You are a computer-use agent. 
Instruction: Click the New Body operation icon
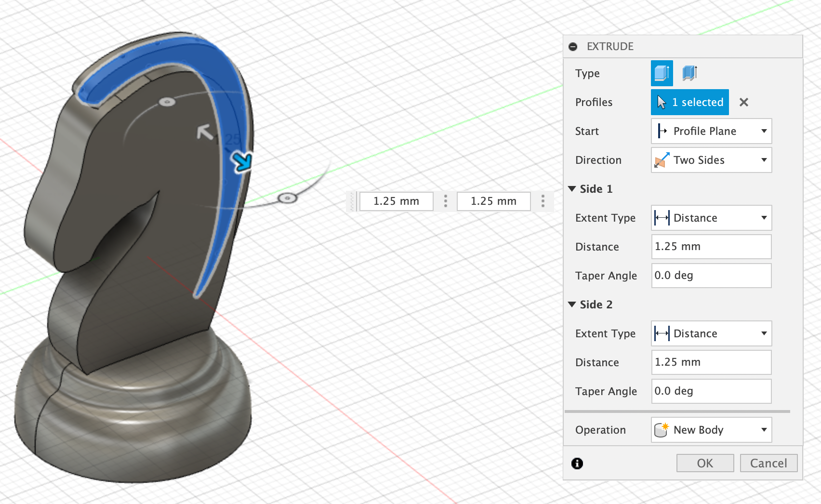point(662,430)
